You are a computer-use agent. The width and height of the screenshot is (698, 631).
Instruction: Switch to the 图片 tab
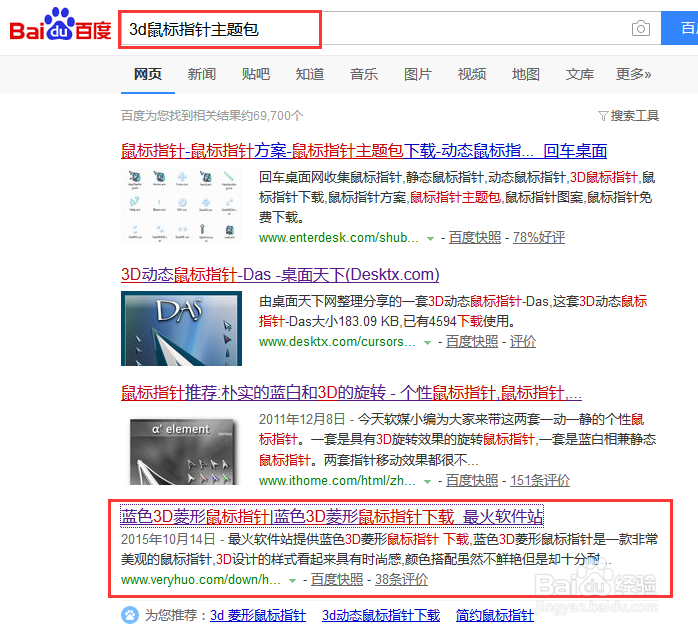[418, 74]
